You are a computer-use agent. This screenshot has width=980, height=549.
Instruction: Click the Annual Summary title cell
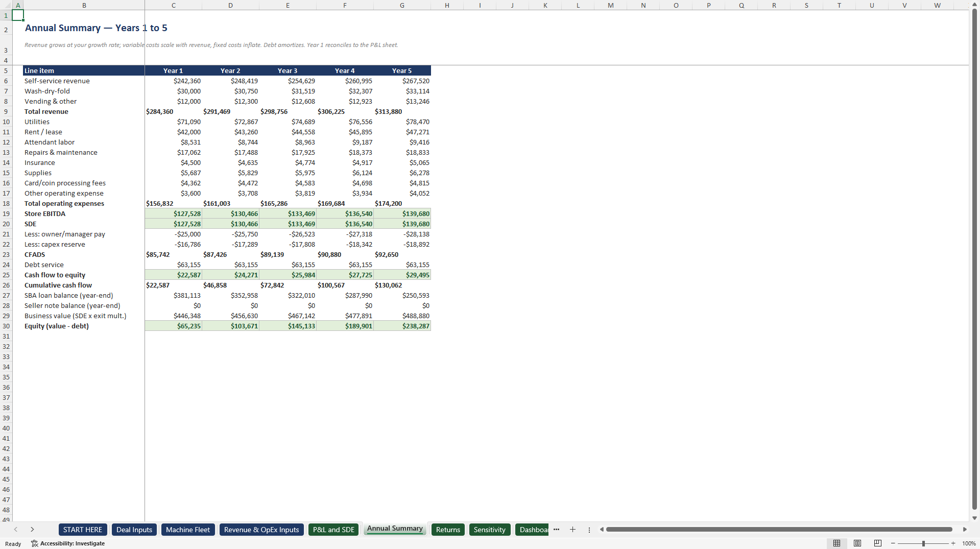click(96, 28)
